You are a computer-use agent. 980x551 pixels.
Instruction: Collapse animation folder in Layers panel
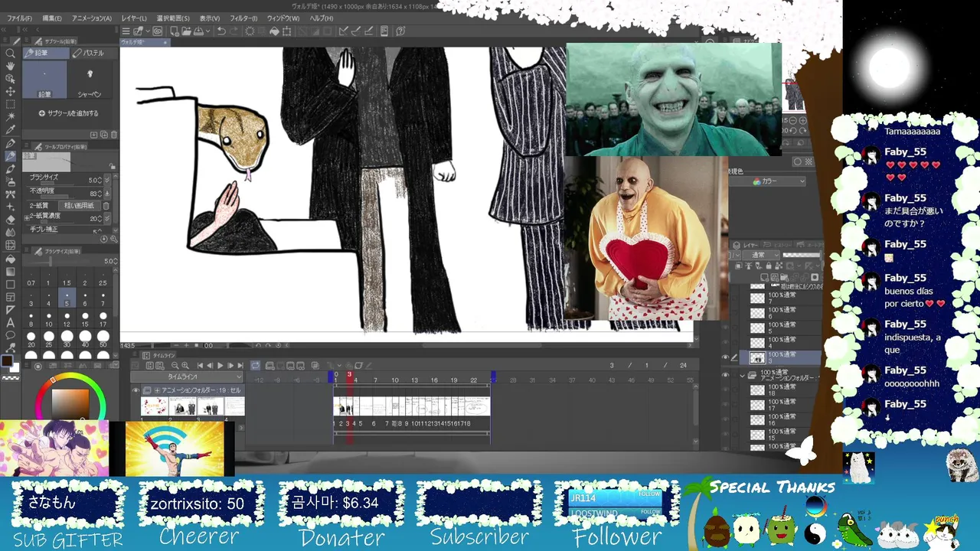click(742, 376)
